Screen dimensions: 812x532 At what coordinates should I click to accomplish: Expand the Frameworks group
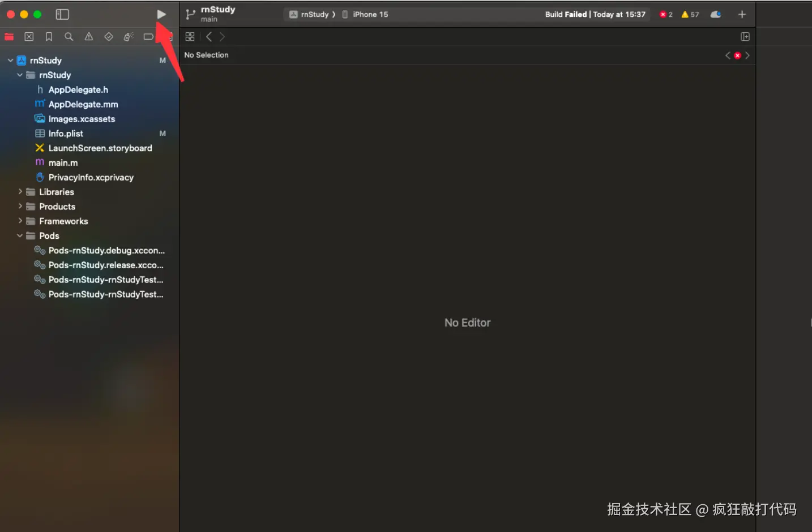click(20, 221)
